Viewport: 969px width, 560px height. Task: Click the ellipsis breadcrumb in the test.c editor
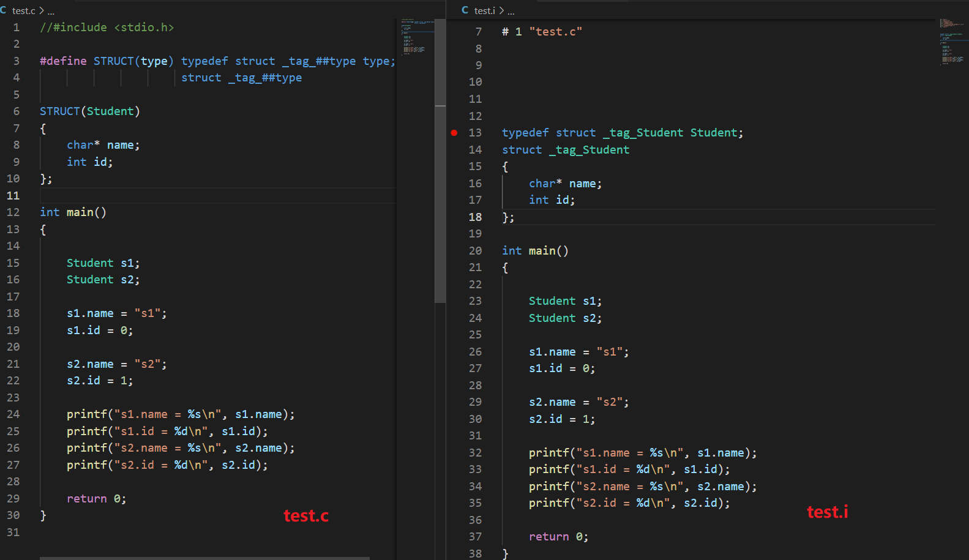coord(51,12)
